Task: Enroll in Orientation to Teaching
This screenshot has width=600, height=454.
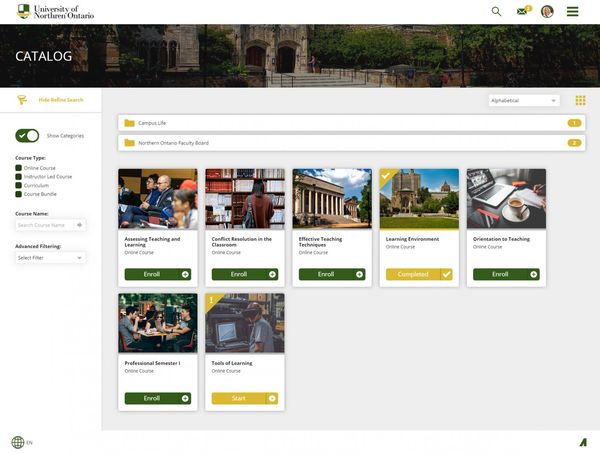Action: [x=506, y=274]
